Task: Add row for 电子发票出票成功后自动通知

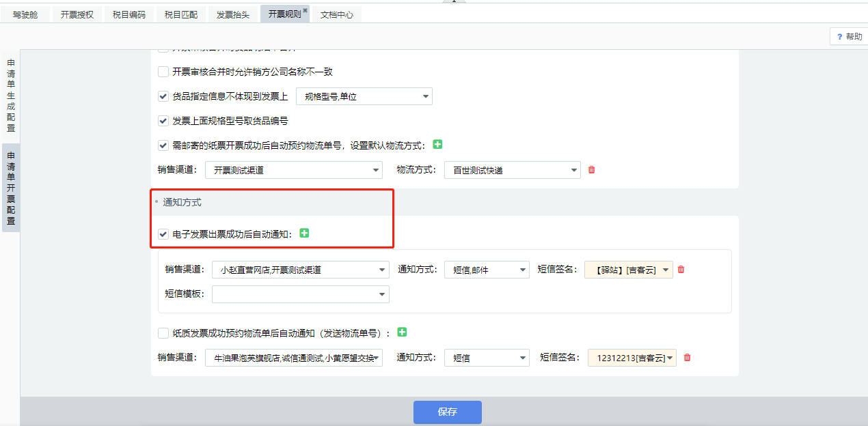Action: coord(304,233)
